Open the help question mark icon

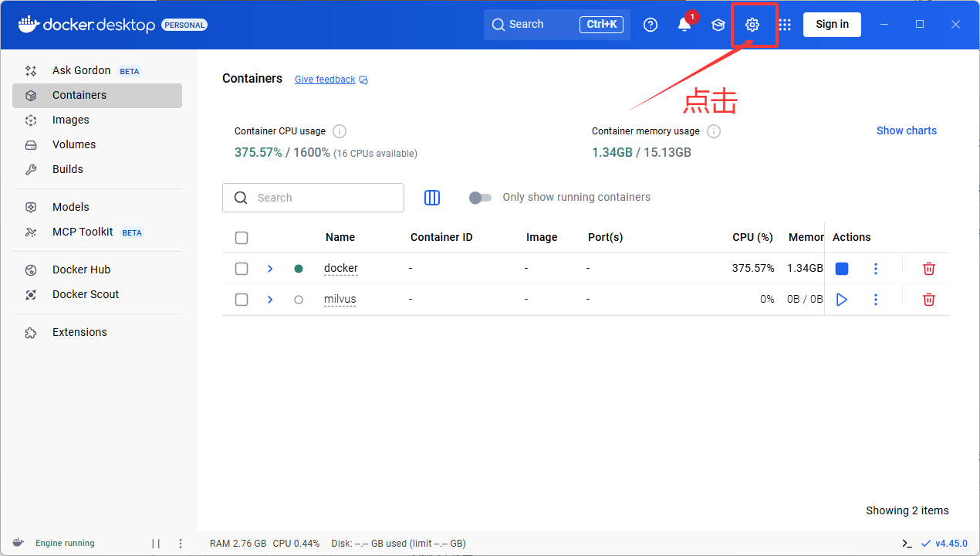(651, 25)
